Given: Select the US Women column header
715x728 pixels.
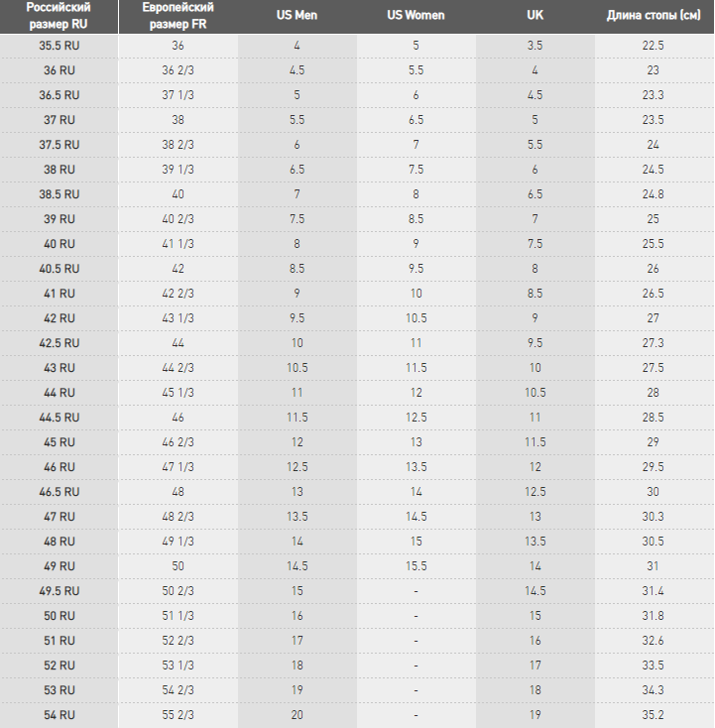Looking at the screenshot, I should click(416, 15).
